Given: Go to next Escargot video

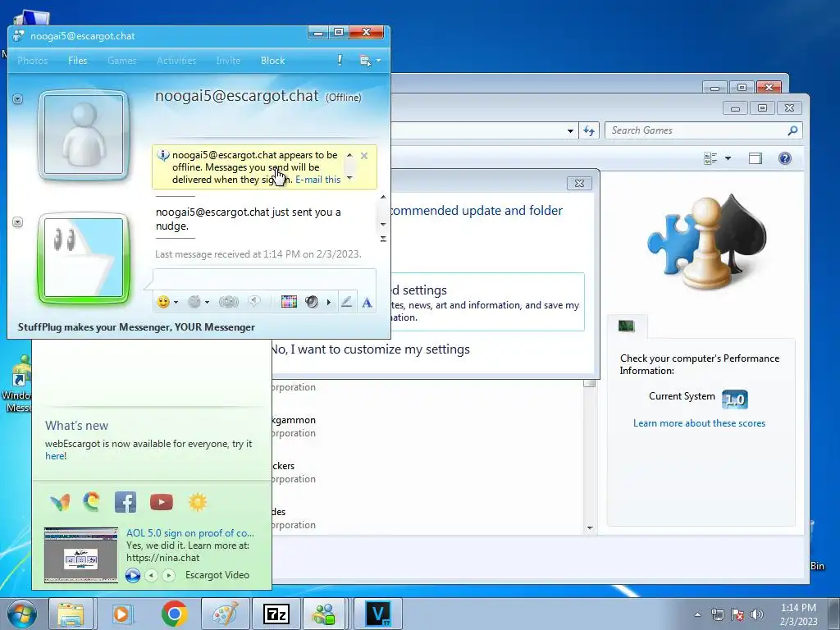Looking at the screenshot, I should 169,575.
